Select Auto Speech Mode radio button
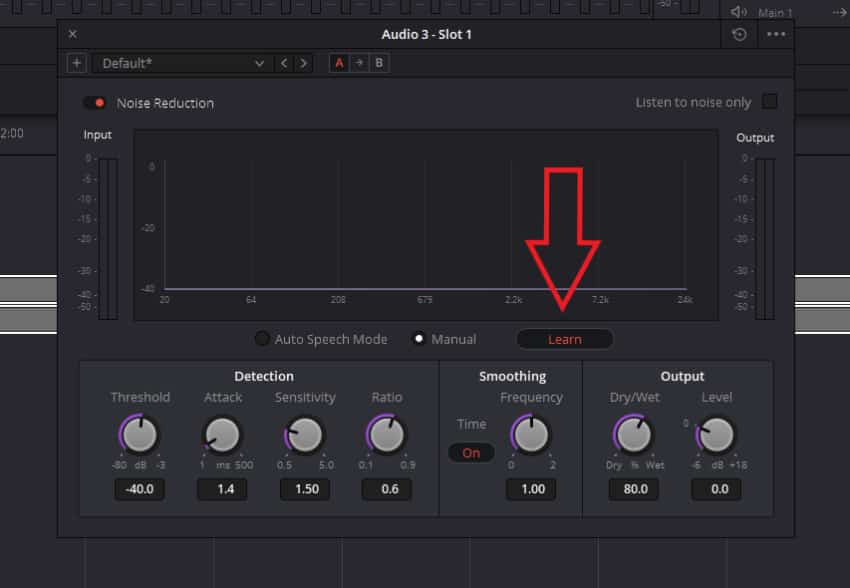 click(262, 339)
